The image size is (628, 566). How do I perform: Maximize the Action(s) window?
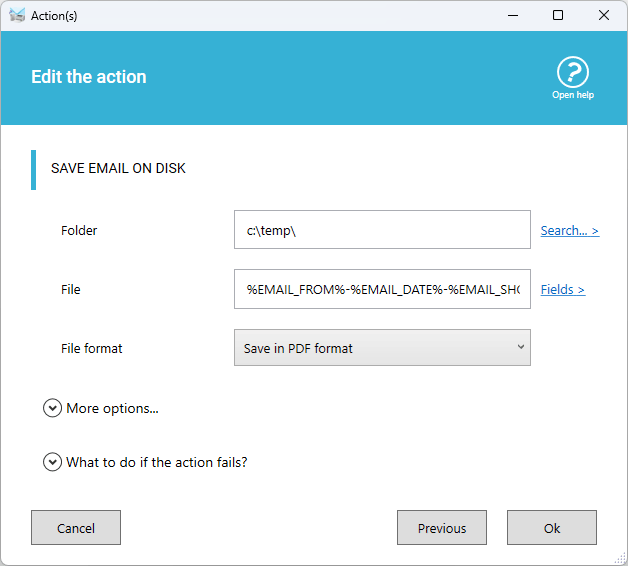[558, 15]
